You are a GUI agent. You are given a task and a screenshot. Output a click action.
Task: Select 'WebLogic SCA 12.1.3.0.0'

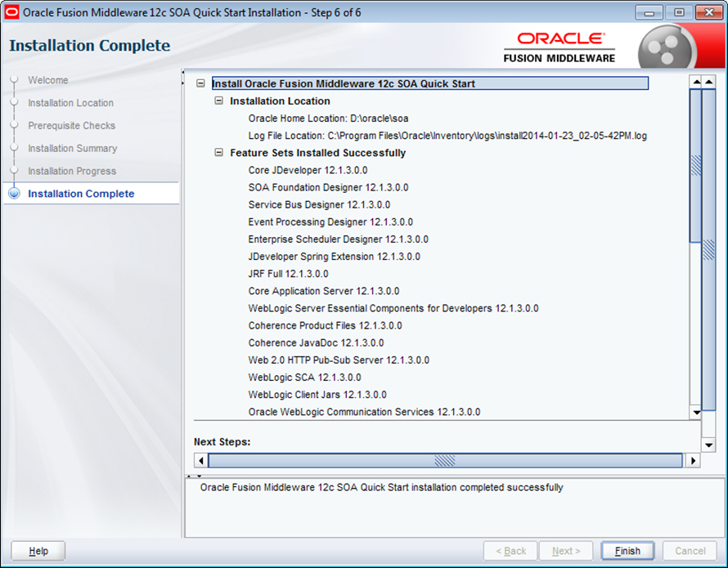304,378
